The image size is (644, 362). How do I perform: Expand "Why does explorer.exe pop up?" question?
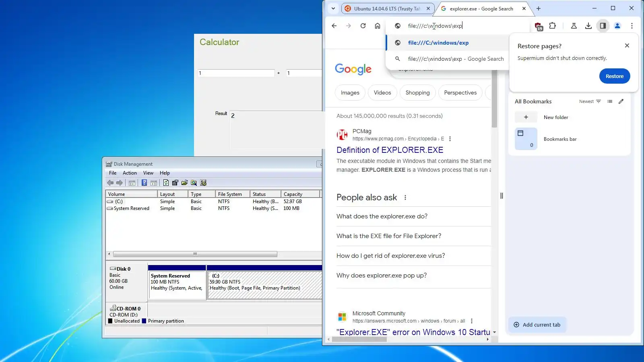point(414,276)
